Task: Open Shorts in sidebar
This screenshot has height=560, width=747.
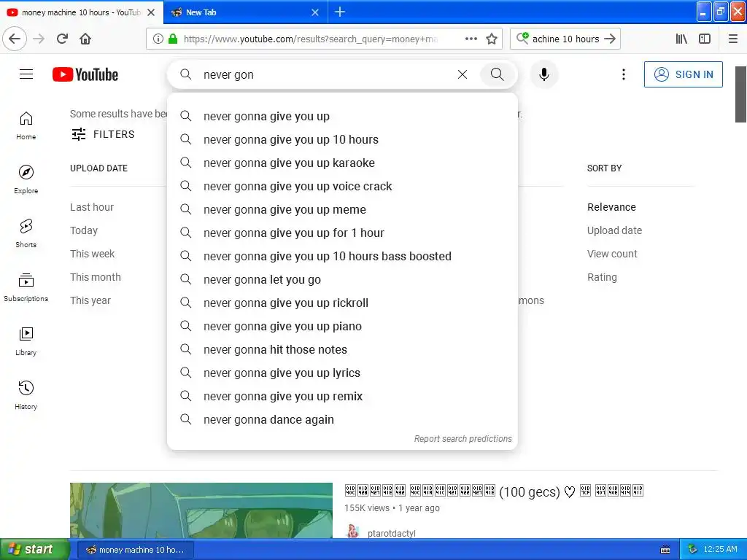Action: (x=26, y=233)
